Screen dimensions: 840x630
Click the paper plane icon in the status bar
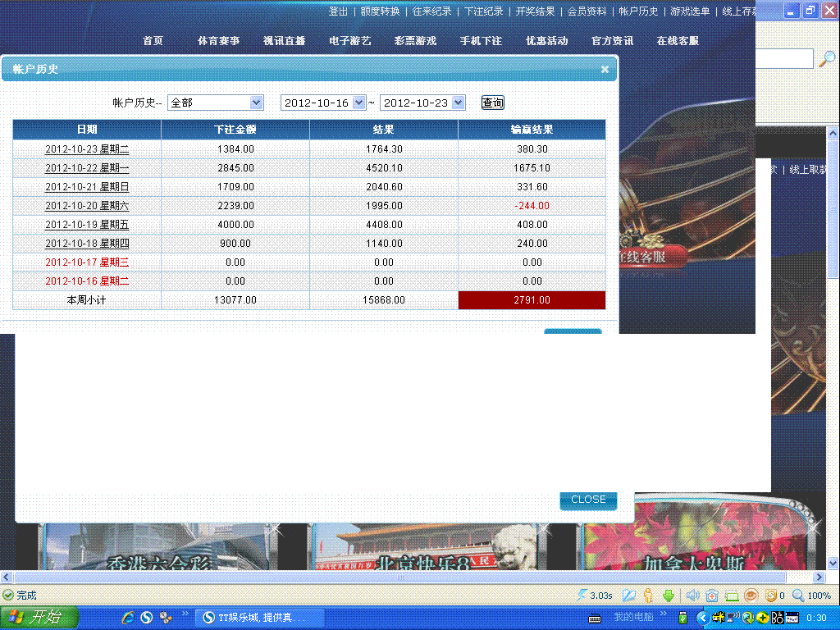(628, 595)
